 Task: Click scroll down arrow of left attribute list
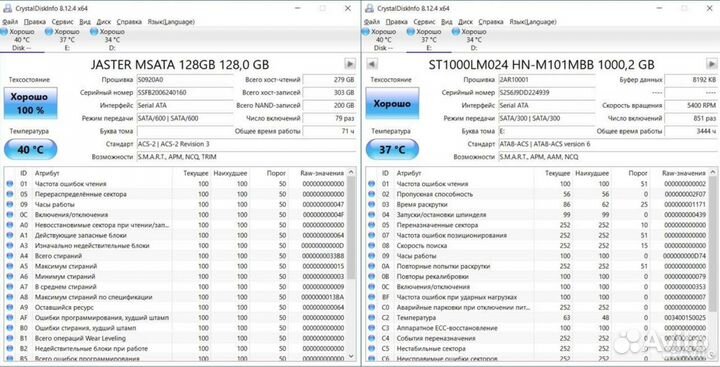point(352,356)
